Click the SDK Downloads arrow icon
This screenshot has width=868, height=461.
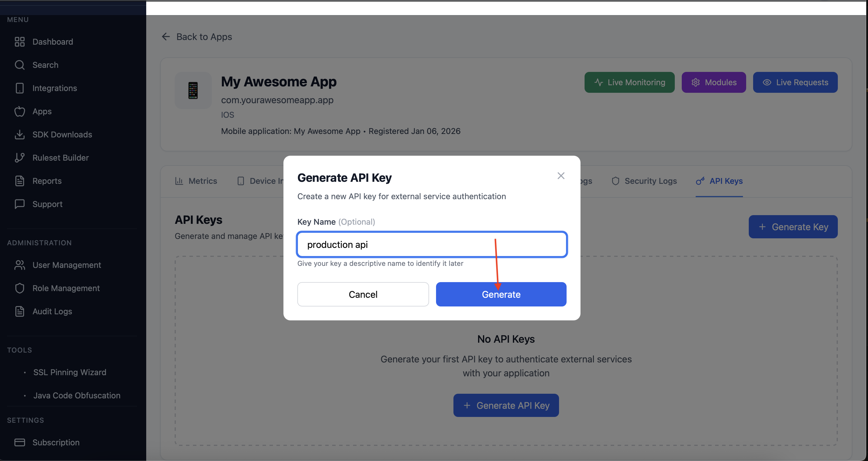pos(19,135)
